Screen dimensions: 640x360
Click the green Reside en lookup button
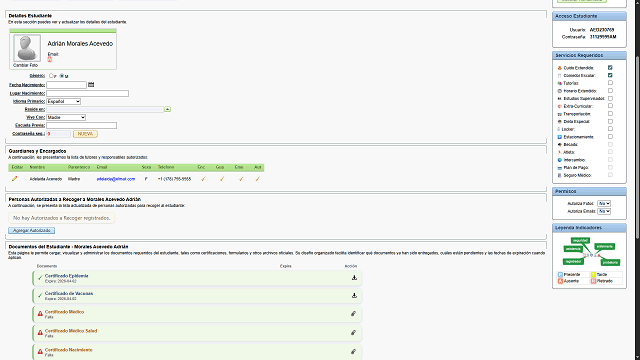click(x=167, y=109)
